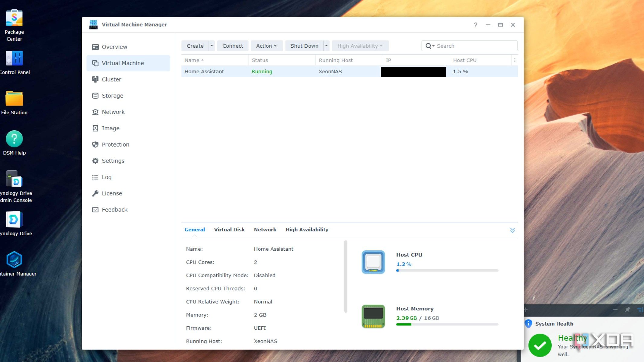
Task: Launch Container Manager from the desktop
Action: 14,260
